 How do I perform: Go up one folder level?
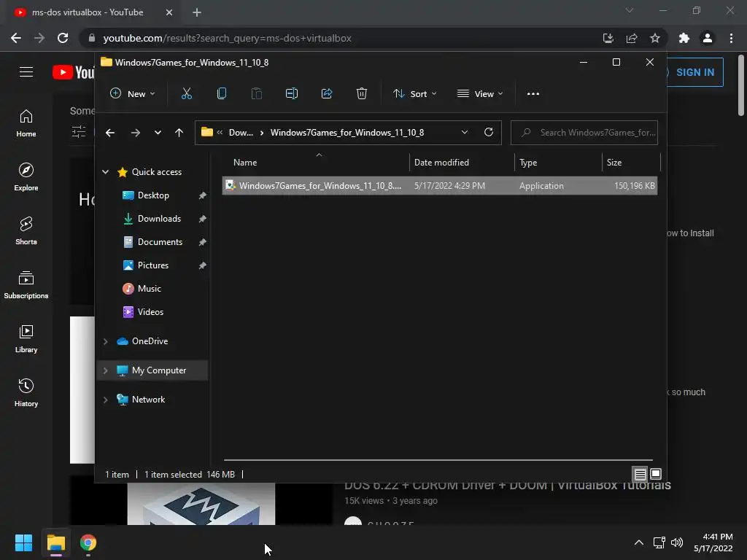179,133
